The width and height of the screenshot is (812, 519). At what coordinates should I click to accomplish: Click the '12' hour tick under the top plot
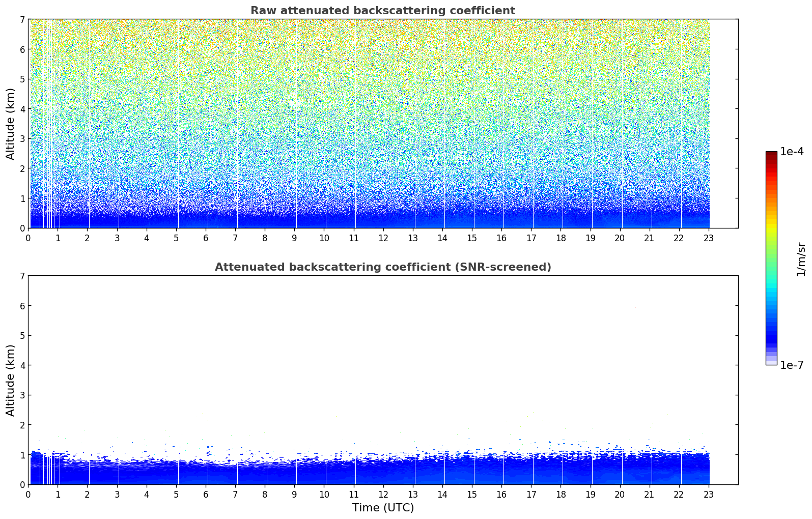click(383, 238)
